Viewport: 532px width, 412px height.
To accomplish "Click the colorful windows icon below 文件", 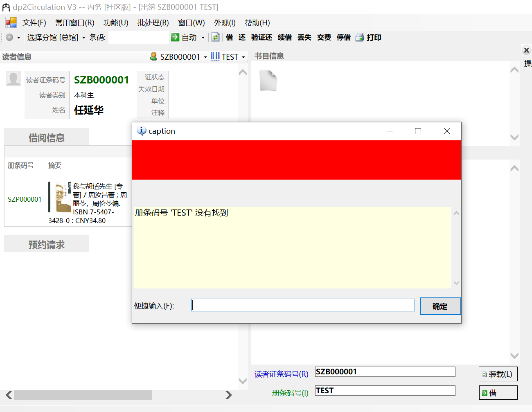I will pos(11,23).
